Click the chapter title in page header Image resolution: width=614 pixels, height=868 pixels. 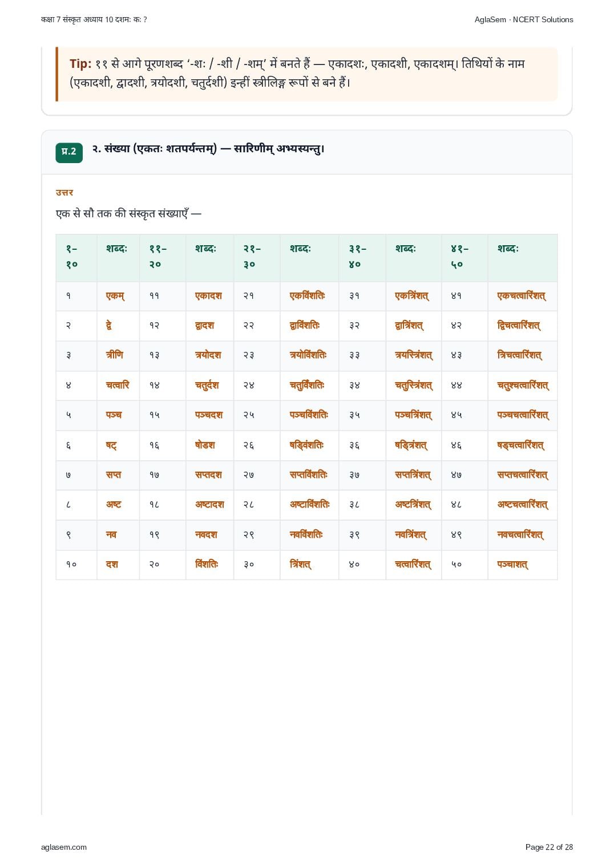pyautogui.click(x=94, y=19)
